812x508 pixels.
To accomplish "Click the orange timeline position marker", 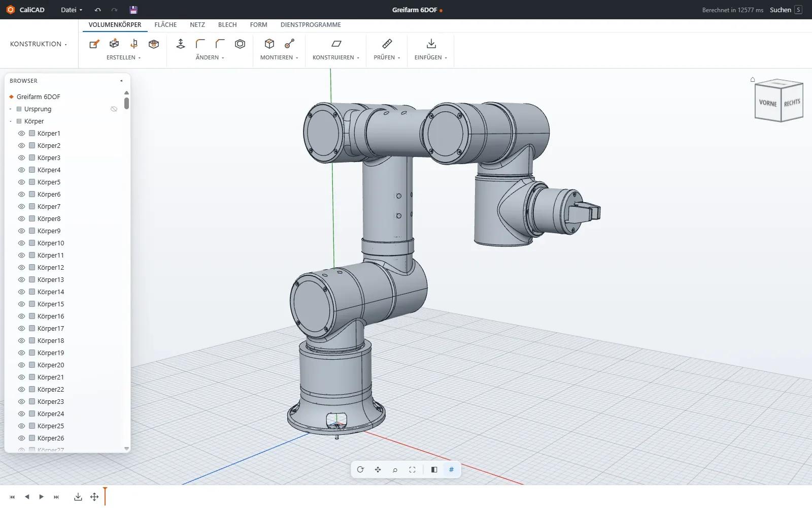I will pos(105,496).
